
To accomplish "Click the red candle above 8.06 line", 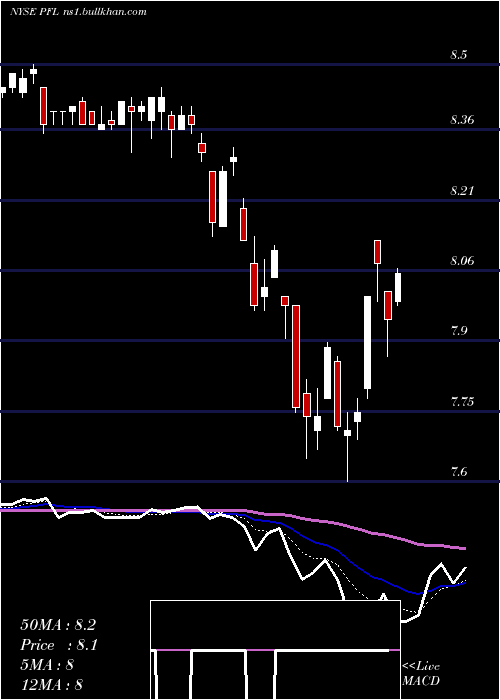I will [x=378, y=252].
